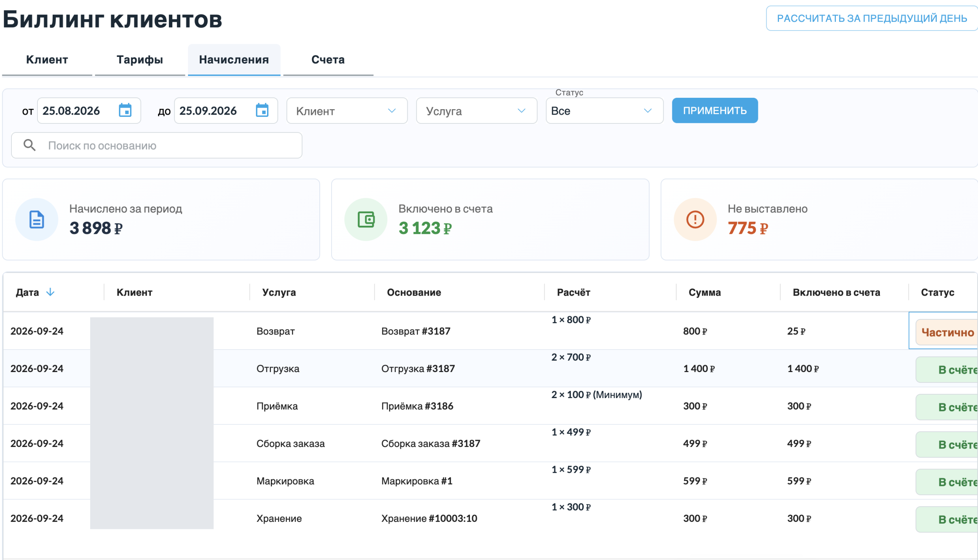The width and height of the screenshot is (978, 560).
Task: Switch to the Тарифы tab
Action: click(x=140, y=60)
